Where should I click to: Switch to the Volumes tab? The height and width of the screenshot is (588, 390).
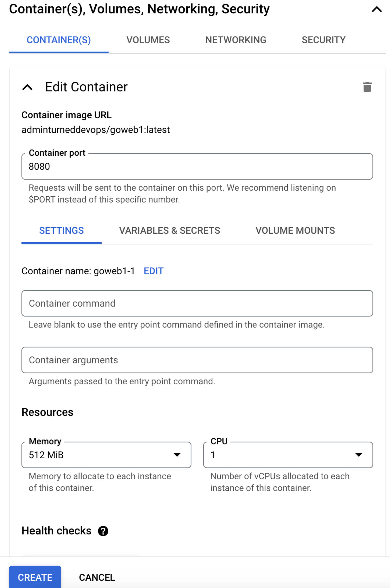pyautogui.click(x=148, y=40)
